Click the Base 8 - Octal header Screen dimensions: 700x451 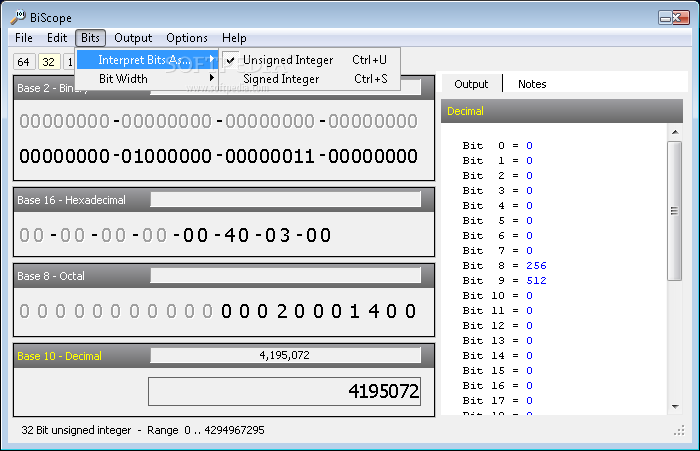point(51,276)
